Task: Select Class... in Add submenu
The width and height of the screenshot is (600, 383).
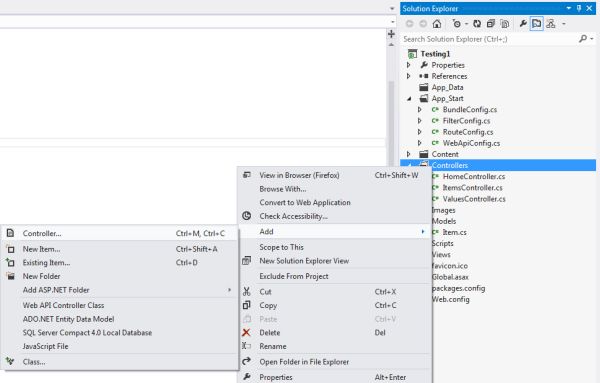Action: [120, 362]
